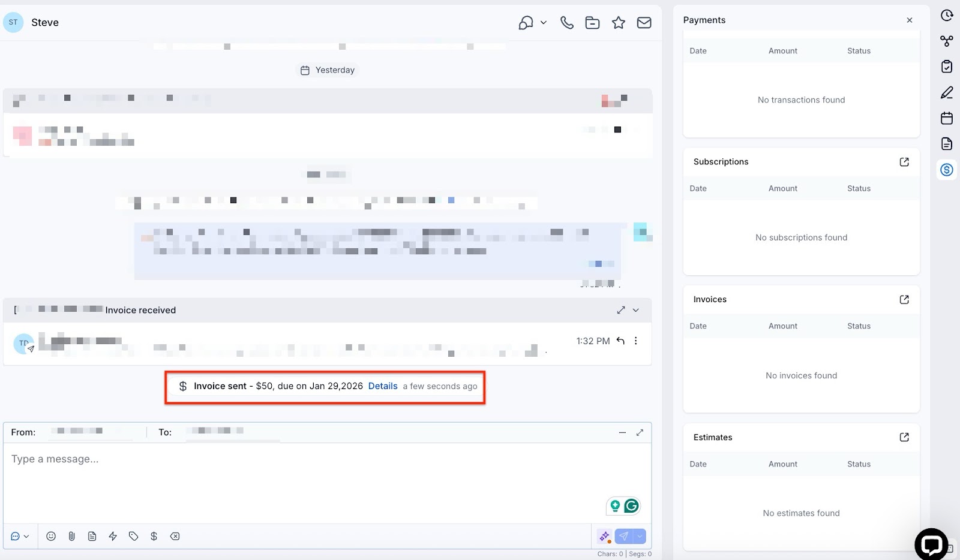This screenshot has height=560, width=960.
Task: Open the conversation assign dropdown in header
Action: 532,23
